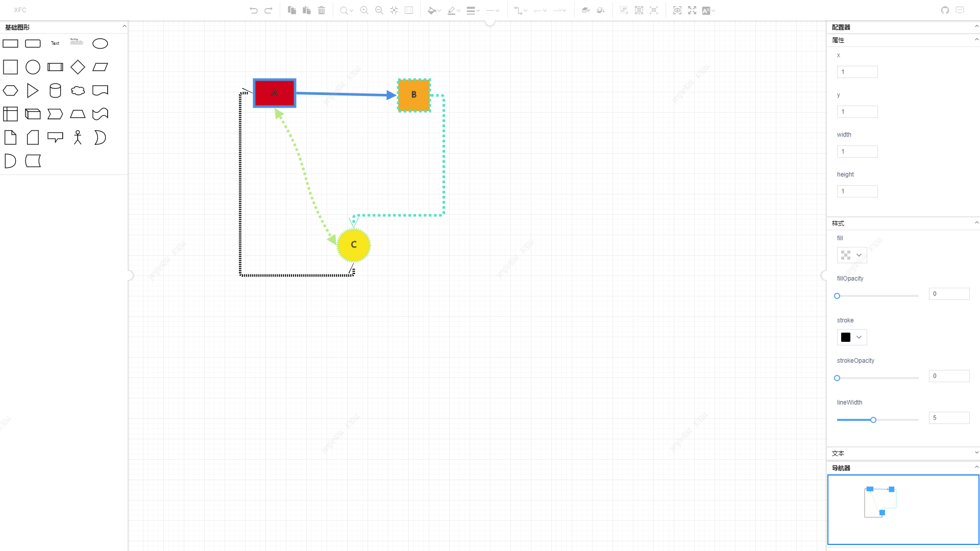Click the undo arrow icon
This screenshot has height=551, width=980.
tap(254, 10)
